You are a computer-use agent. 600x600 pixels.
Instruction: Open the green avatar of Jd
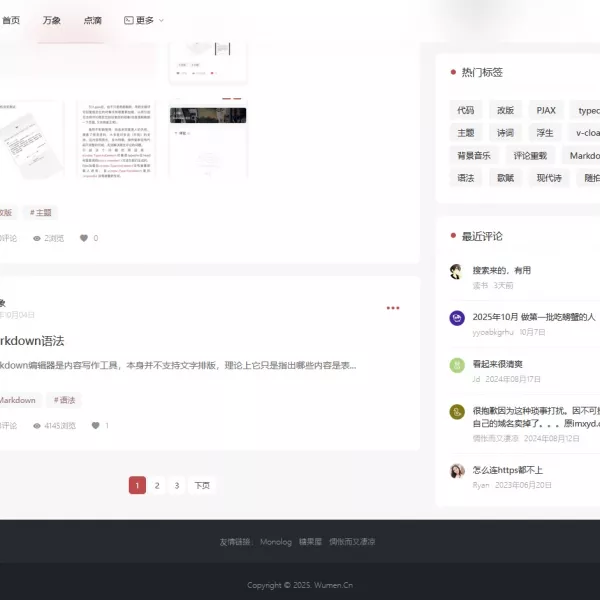(457, 365)
